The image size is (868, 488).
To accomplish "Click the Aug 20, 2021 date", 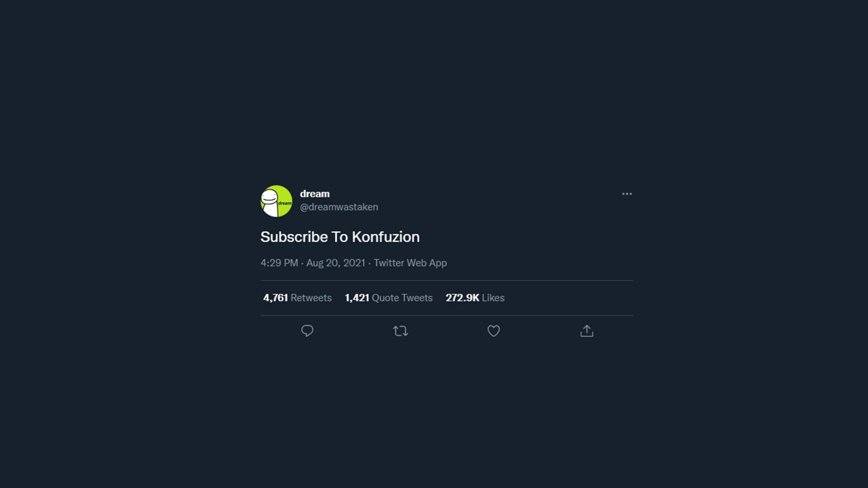I will pyautogui.click(x=336, y=263).
